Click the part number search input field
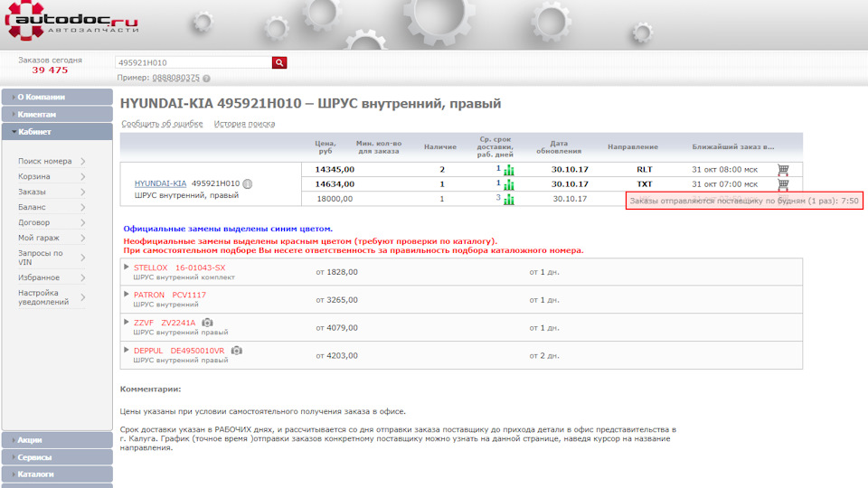868x488 pixels. pos(193,62)
